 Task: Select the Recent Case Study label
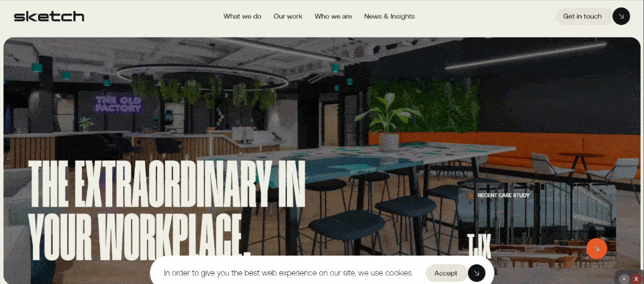[503, 196]
